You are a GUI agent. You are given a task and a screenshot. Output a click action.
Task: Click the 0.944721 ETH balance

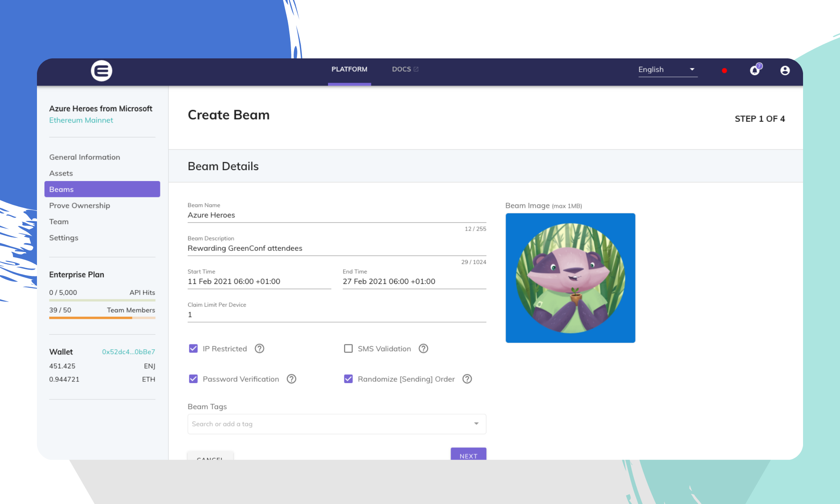click(x=102, y=379)
